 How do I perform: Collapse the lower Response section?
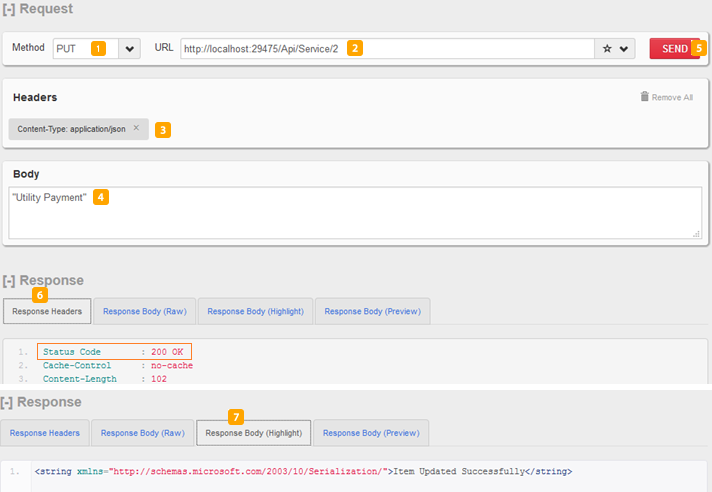pos(6,402)
